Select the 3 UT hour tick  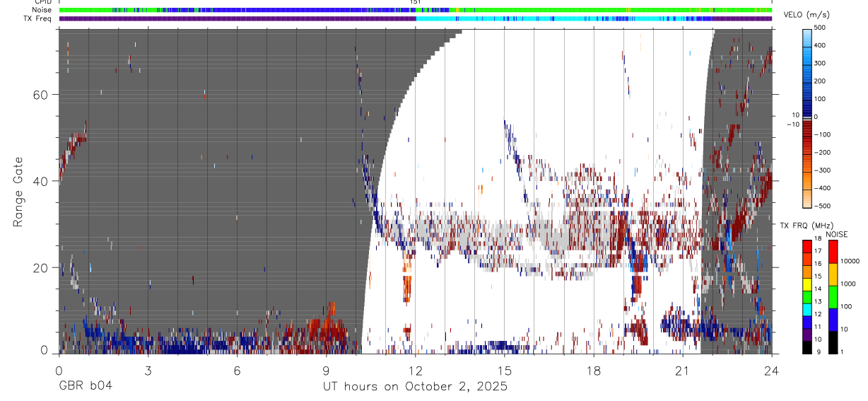148,370
